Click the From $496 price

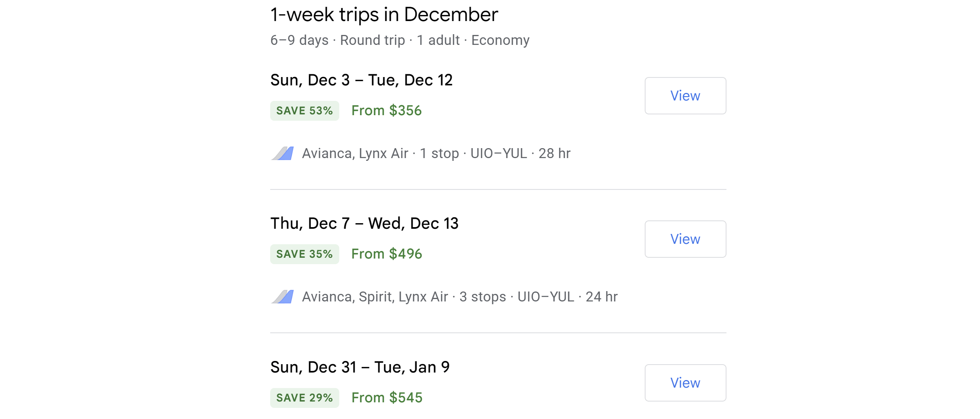(386, 254)
